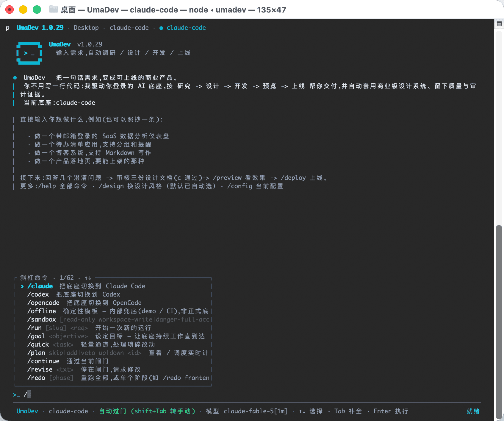Click the /design 换设计风格 text
The height and width of the screenshot is (421, 504).
click(x=130, y=186)
